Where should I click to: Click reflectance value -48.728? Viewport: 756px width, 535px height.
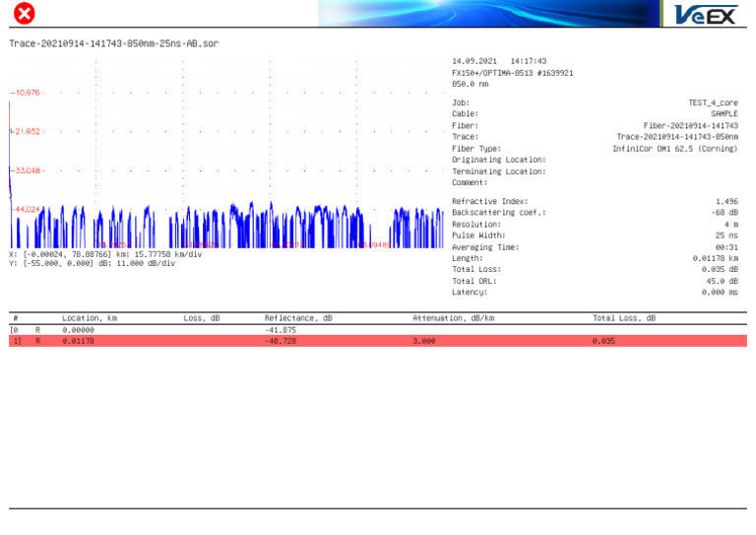(281, 341)
